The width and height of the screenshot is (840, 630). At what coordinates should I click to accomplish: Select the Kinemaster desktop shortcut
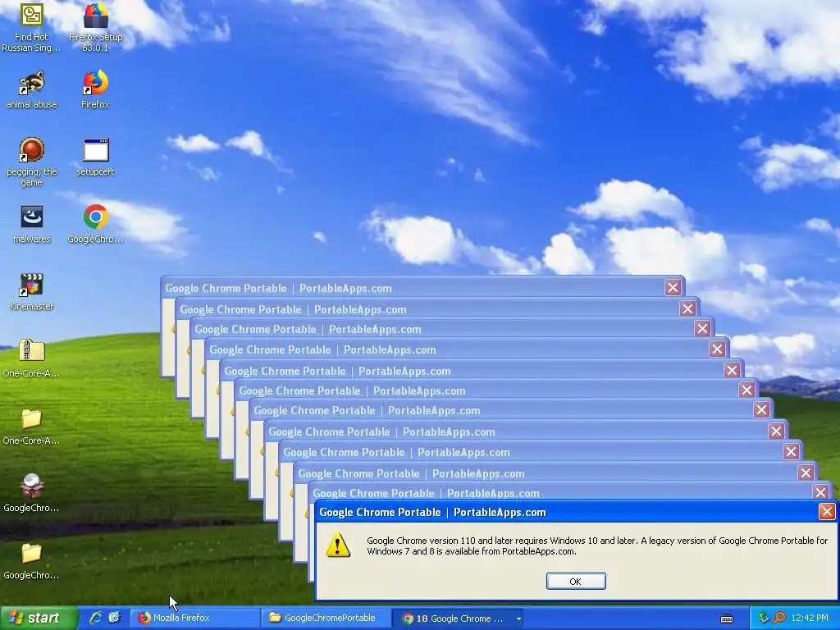[31, 292]
